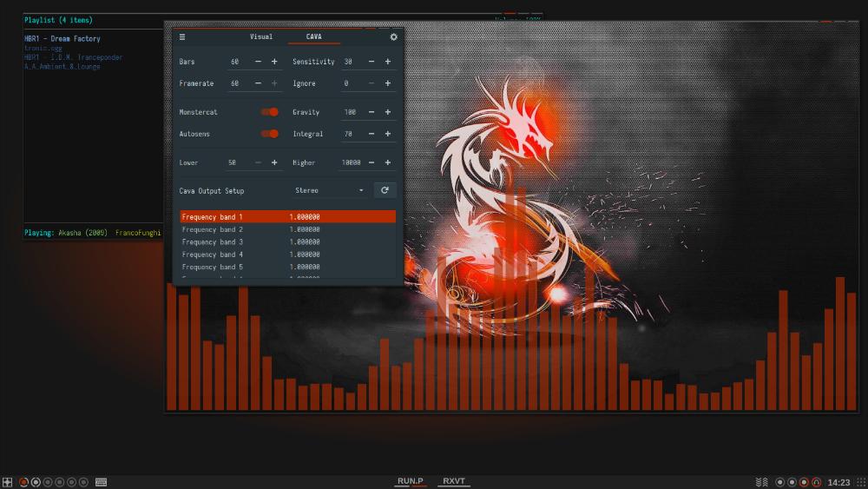Toggle the Monstercat switch

tap(270, 112)
